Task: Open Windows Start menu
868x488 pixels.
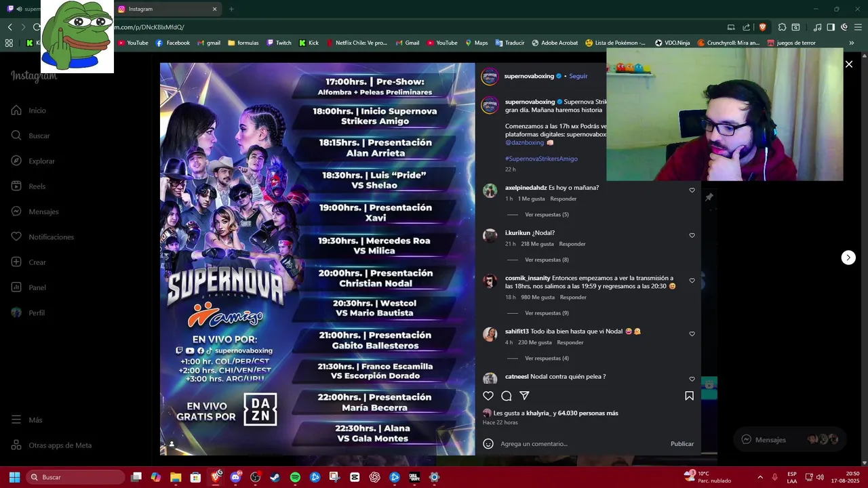Action: click(14, 477)
